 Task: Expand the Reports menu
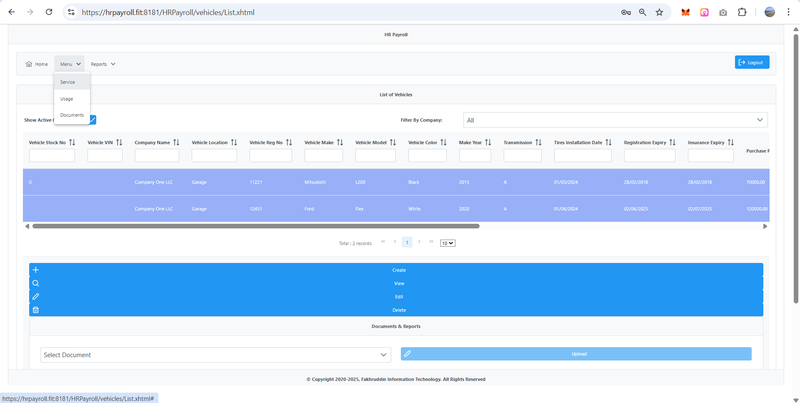(x=103, y=64)
